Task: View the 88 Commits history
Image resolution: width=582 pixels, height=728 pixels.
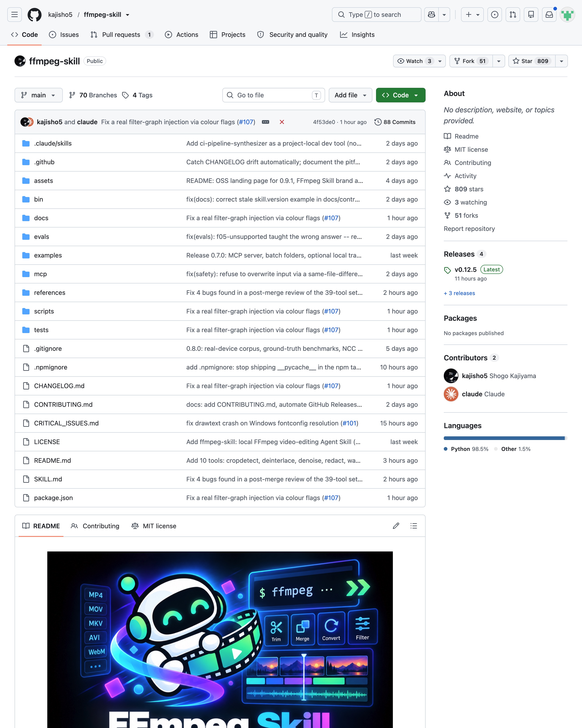Action: tap(395, 122)
